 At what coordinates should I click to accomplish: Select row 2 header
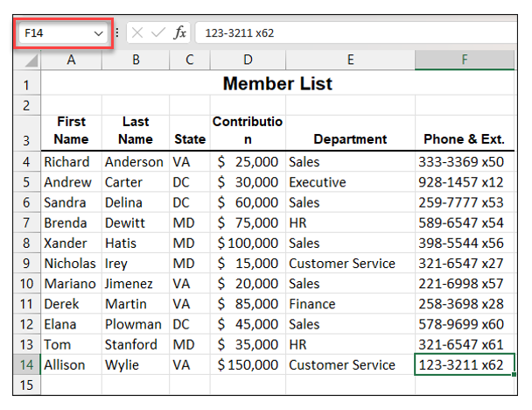[x=27, y=105]
